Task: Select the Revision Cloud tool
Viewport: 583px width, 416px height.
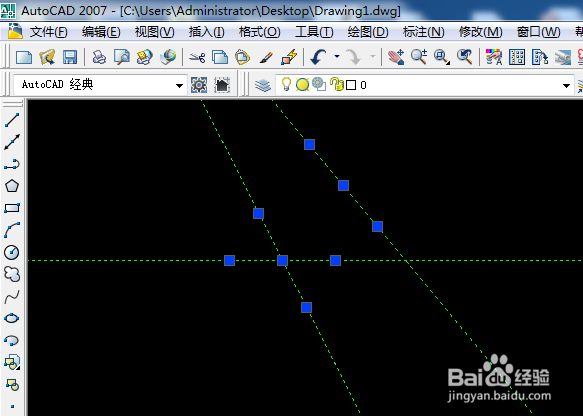Action: [12, 274]
